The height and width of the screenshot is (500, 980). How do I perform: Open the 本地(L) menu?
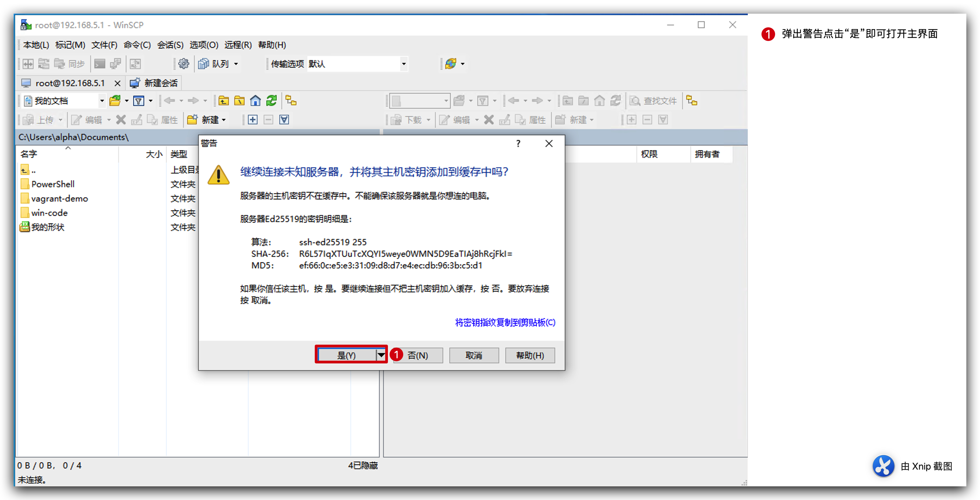point(36,45)
